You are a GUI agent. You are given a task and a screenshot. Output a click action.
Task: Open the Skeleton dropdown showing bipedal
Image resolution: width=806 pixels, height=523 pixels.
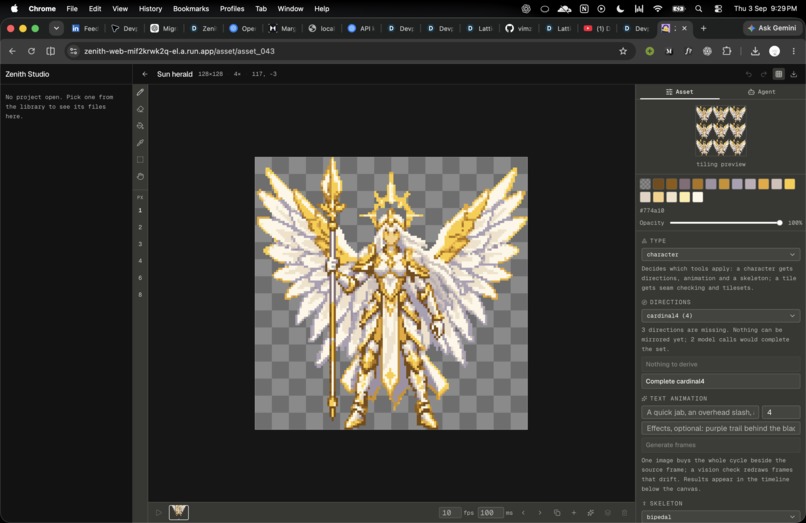tap(720, 517)
